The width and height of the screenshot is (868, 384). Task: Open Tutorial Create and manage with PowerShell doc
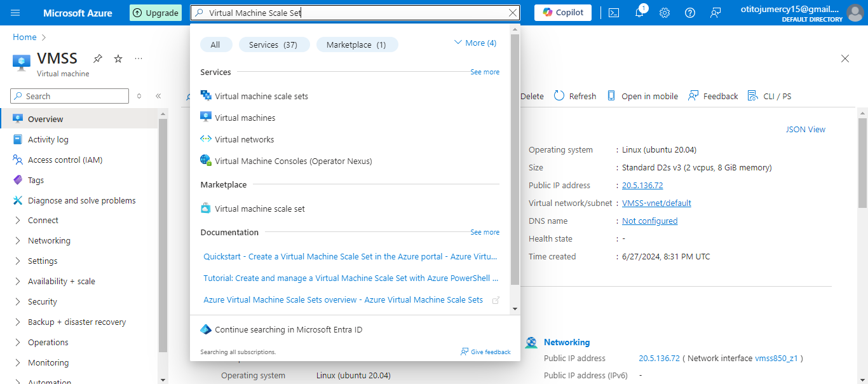point(351,278)
